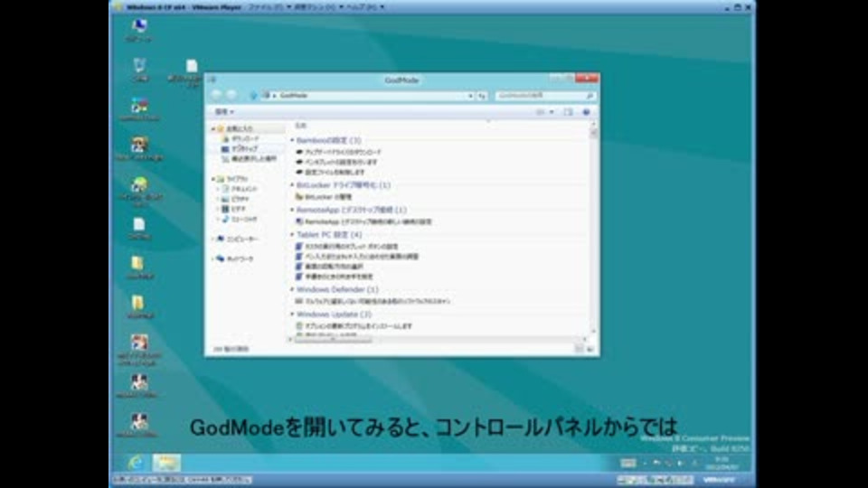The image size is (868, 488).
Task: Click the Refresh button next to the address bar
Action: pyautogui.click(x=482, y=96)
